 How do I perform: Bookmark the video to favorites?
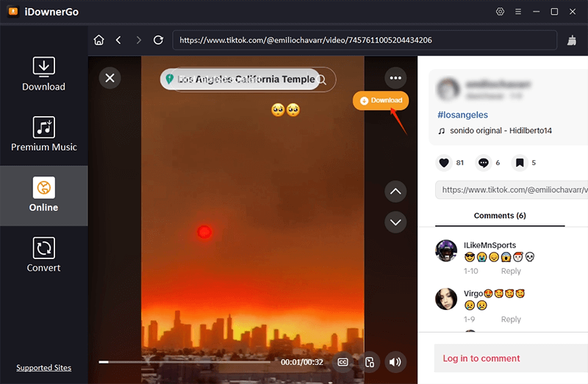(x=520, y=162)
